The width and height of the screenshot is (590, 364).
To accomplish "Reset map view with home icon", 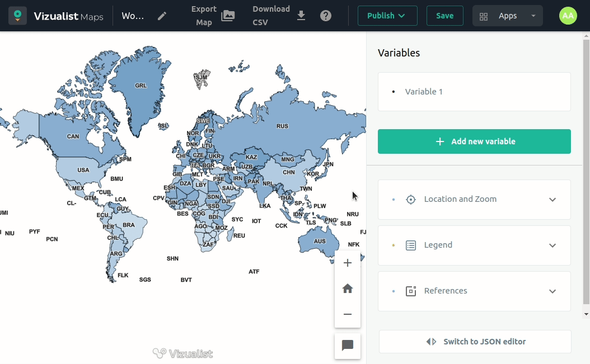I will [x=348, y=289].
